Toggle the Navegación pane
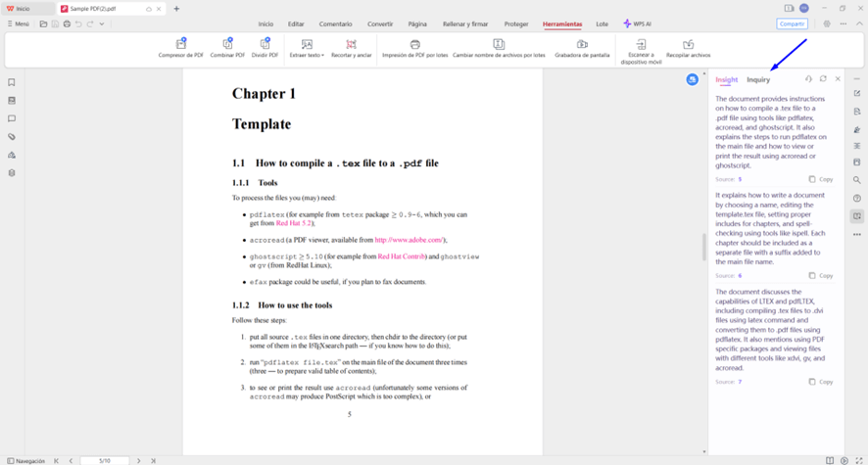The width and height of the screenshot is (868, 465). point(26,460)
